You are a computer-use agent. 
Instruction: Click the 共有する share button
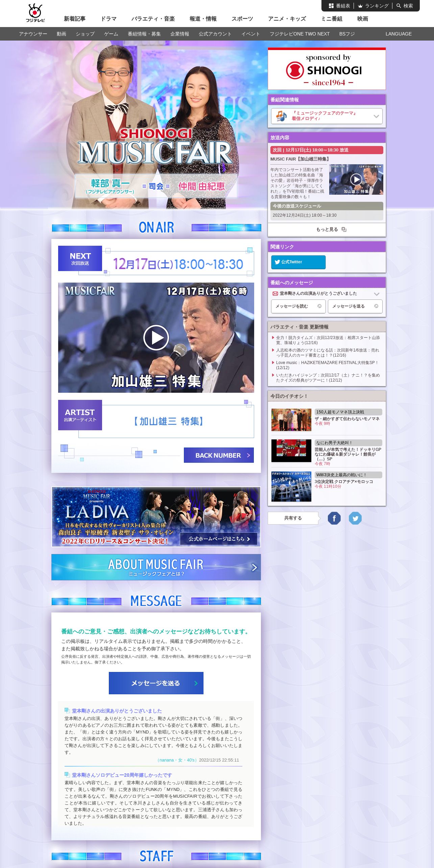293,518
